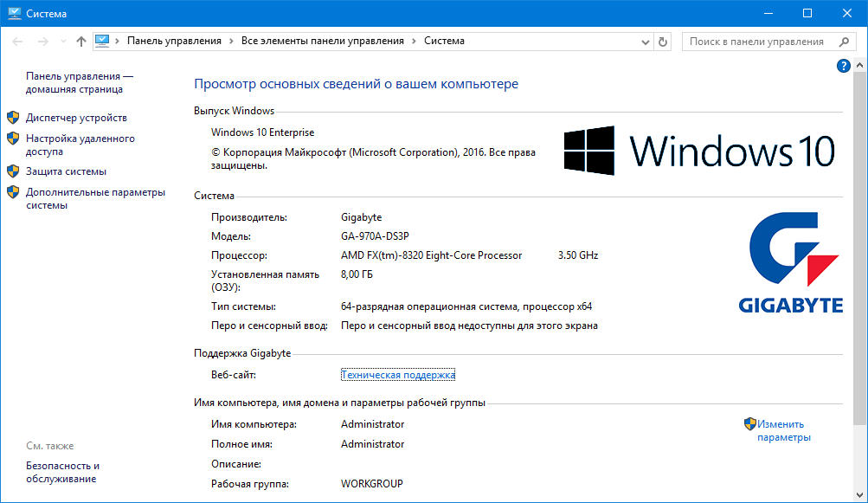Expand chevron before 'Панель управления' breadcrumb

click(118, 42)
